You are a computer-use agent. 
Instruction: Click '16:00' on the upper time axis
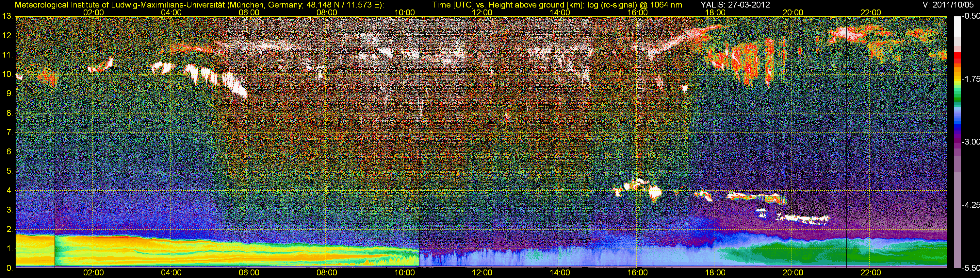click(x=638, y=12)
